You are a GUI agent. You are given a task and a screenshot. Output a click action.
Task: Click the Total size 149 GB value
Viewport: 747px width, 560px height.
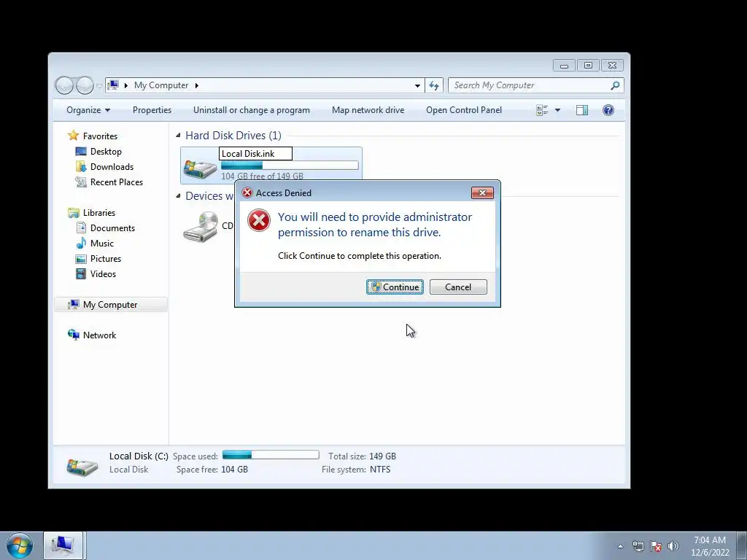382,456
